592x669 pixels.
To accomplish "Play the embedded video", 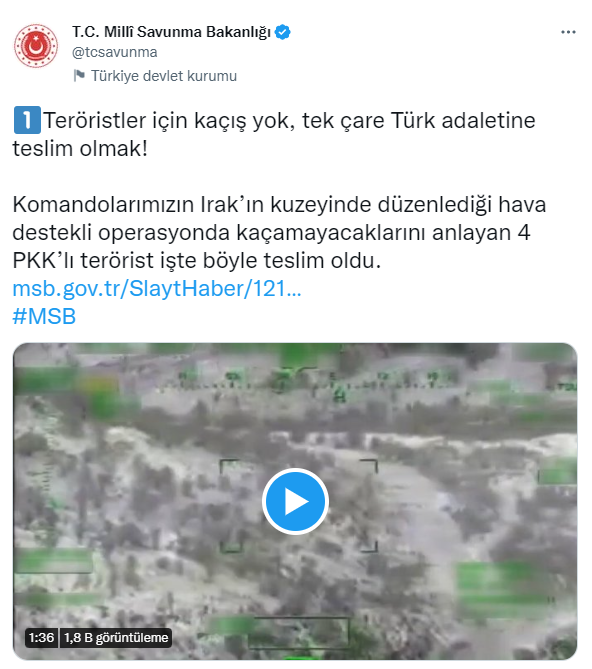I will [295, 501].
